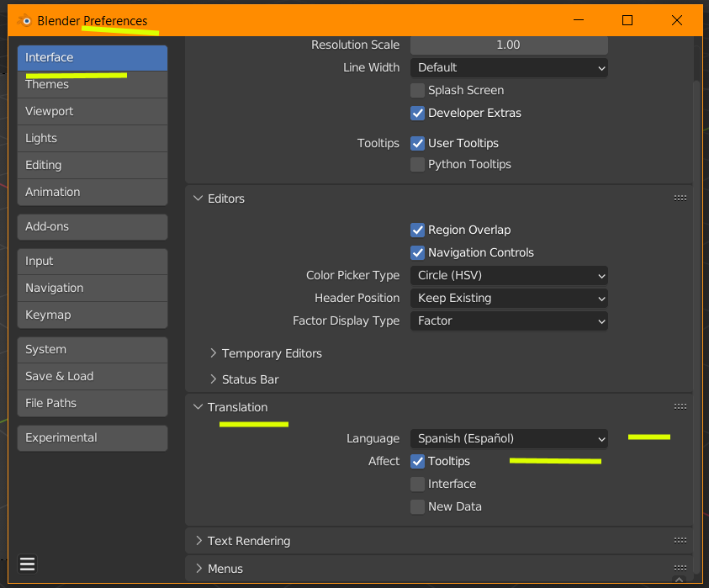
Task: Minimize the Blender Preferences window
Action: [x=577, y=20]
